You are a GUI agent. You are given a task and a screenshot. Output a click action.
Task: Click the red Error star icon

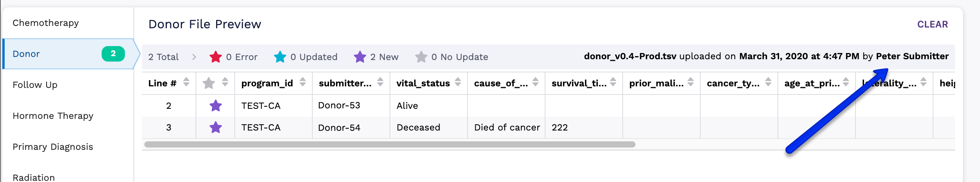(215, 57)
